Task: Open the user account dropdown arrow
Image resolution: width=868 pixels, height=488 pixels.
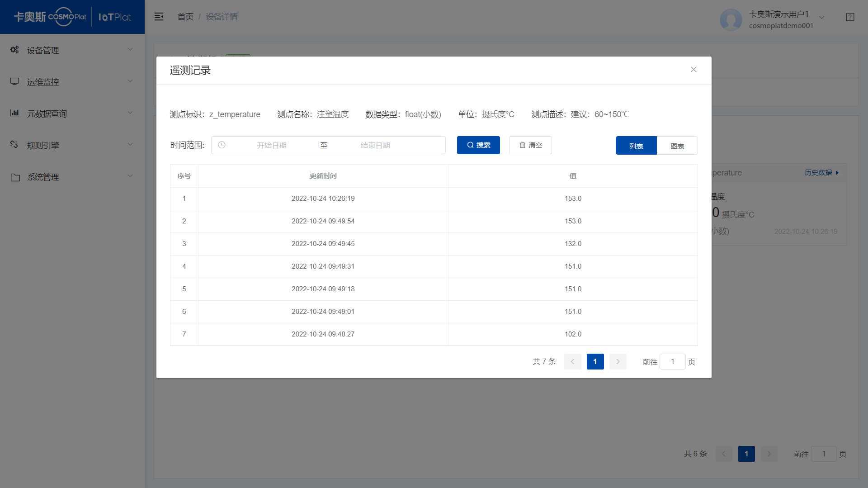Action: [822, 17]
